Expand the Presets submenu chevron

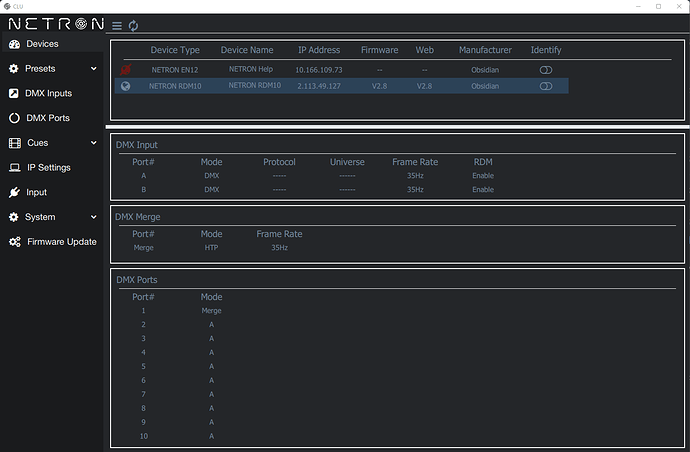[93, 69]
